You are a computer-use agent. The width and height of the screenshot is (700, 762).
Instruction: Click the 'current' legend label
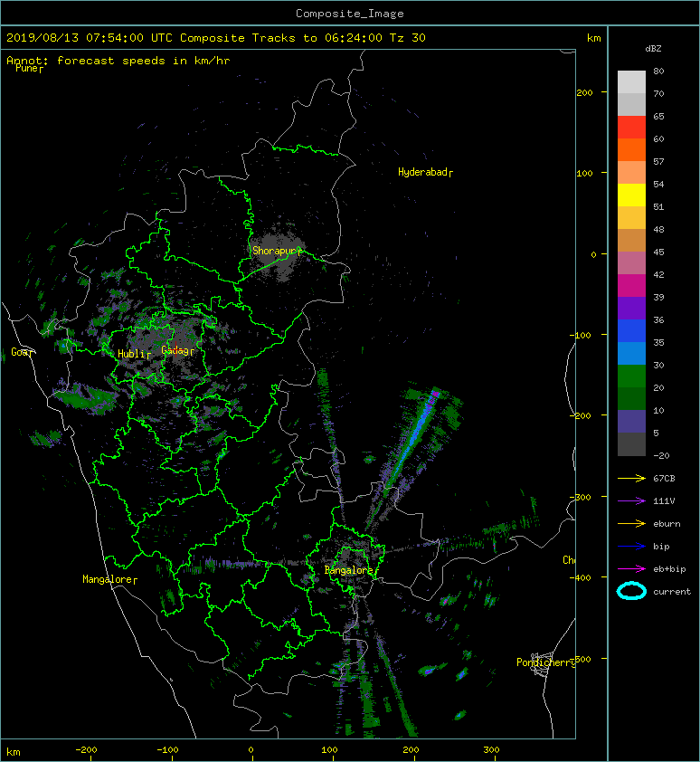pyautogui.click(x=672, y=592)
